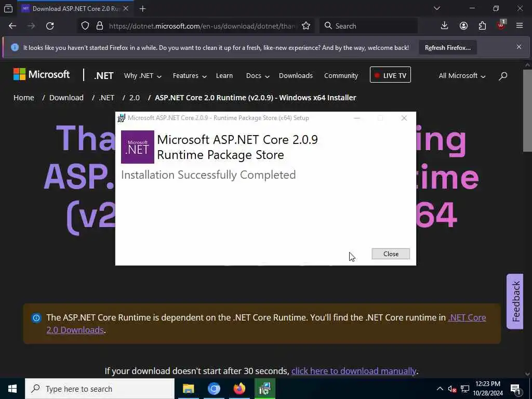Click the page vertical scrollbar thumb
The image size is (532, 399).
coord(527,110)
